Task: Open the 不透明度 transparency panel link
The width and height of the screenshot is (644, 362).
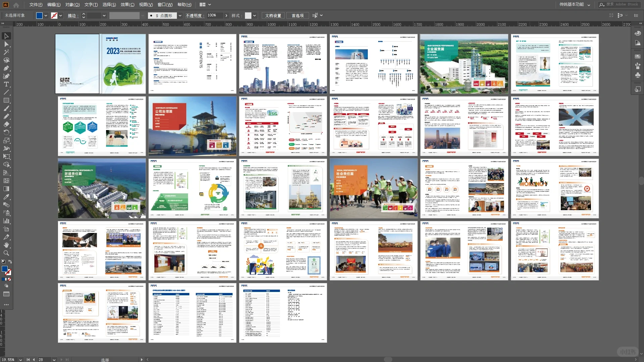Action: click(x=195, y=15)
